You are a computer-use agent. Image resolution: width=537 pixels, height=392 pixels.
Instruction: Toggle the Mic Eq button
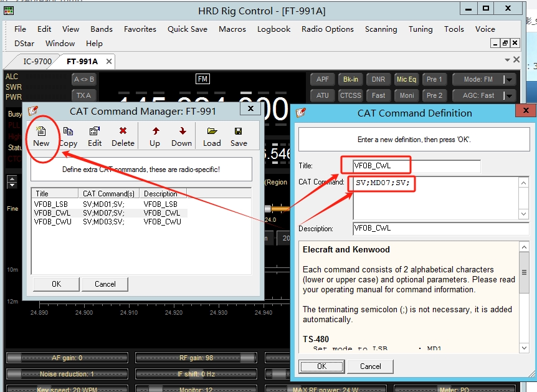tap(407, 79)
